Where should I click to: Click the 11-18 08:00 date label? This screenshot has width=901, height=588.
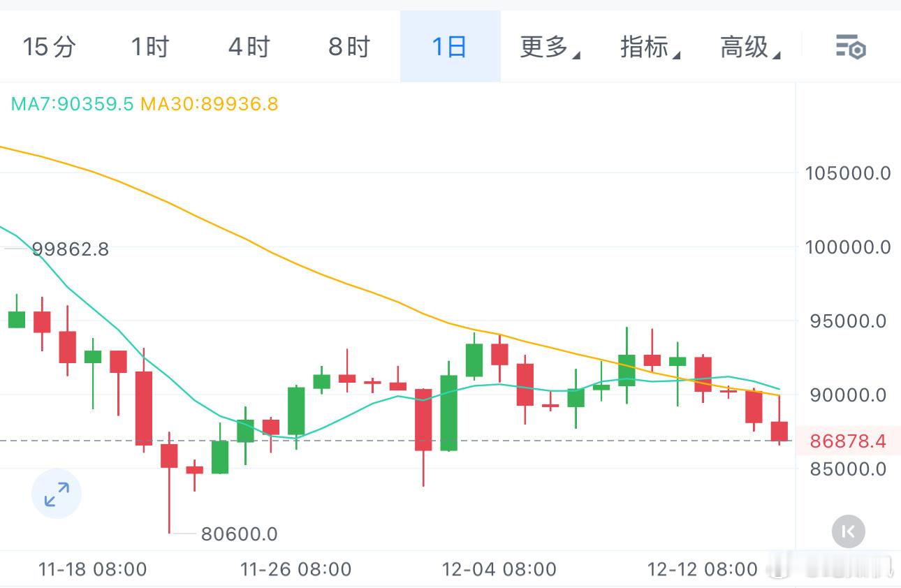tap(93, 569)
